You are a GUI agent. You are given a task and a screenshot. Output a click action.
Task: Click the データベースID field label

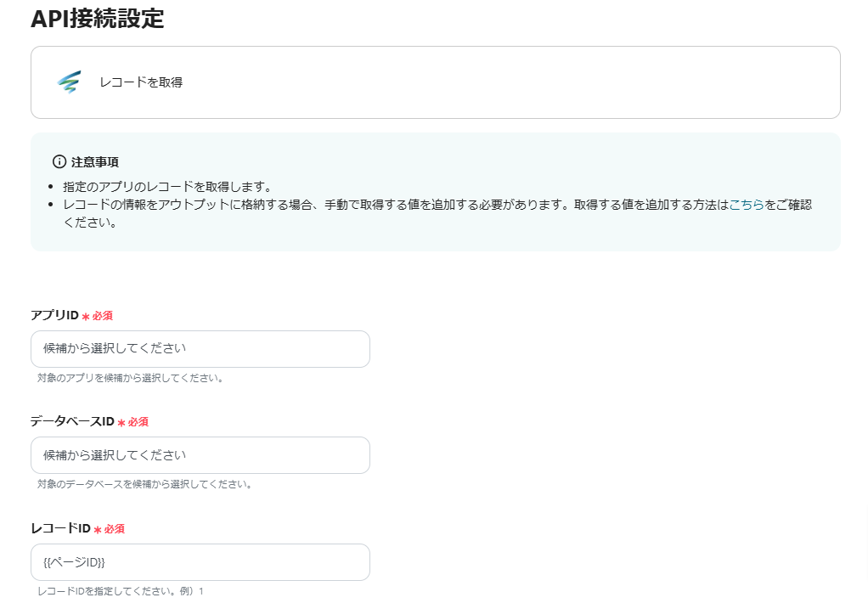pos(72,421)
